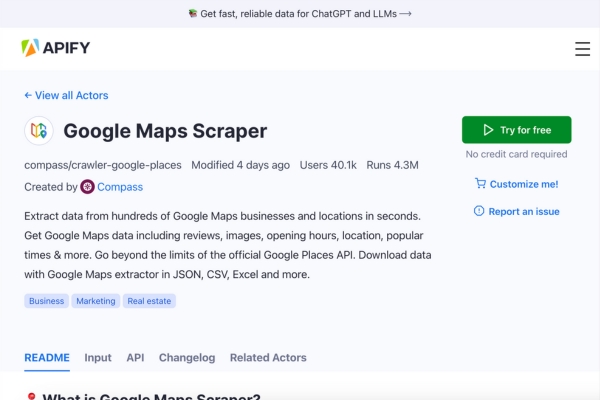Image resolution: width=600 pixels, height=400 pixels.
Task: Click the Users 40.1k stat
Action: click(x=328, y=165)
